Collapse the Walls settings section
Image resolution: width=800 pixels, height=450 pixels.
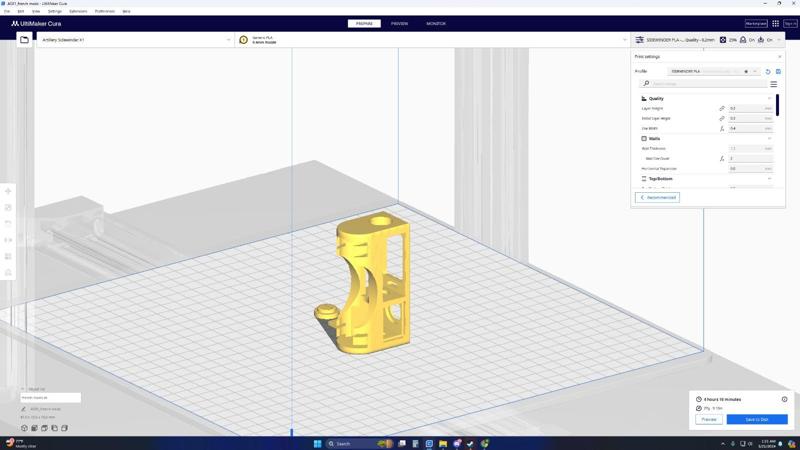(x=769, y=139)
